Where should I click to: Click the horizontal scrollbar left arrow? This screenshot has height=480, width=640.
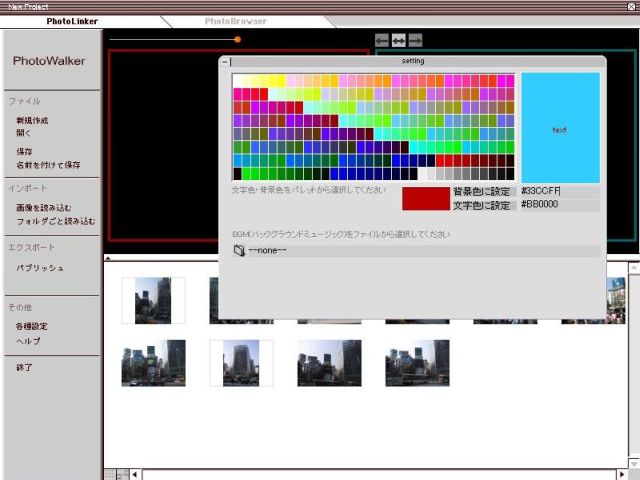click(x=135, y=474)
